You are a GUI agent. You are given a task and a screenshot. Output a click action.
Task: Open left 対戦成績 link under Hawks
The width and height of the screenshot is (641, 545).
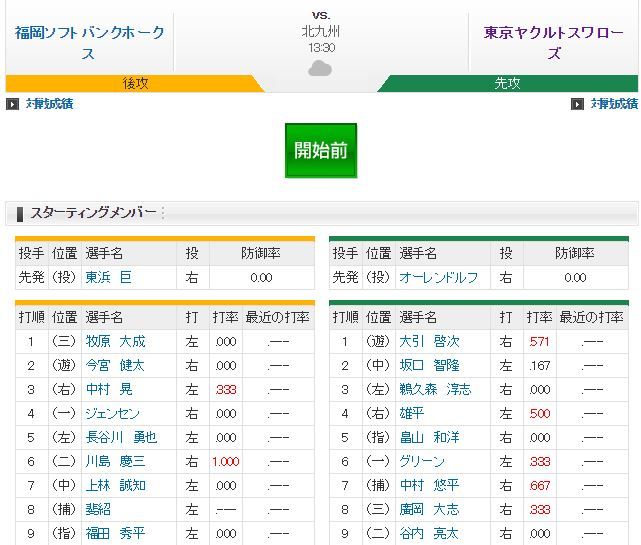[49, 104]
